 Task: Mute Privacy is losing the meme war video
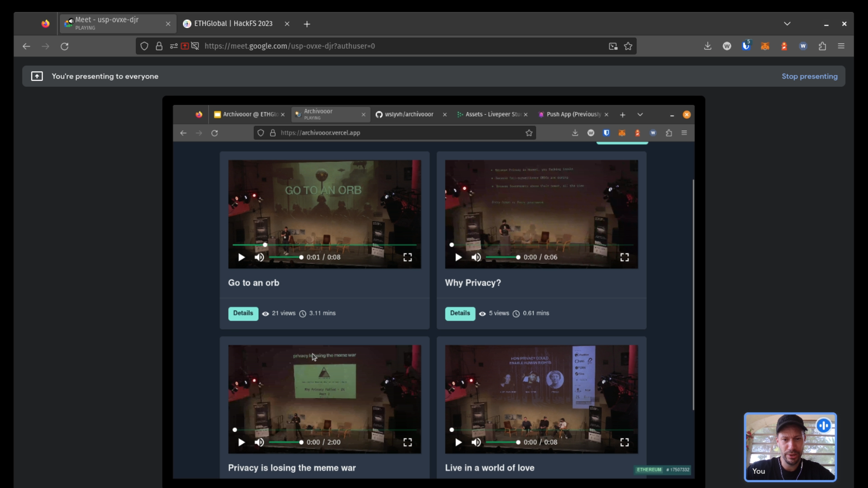click(259, 442)
